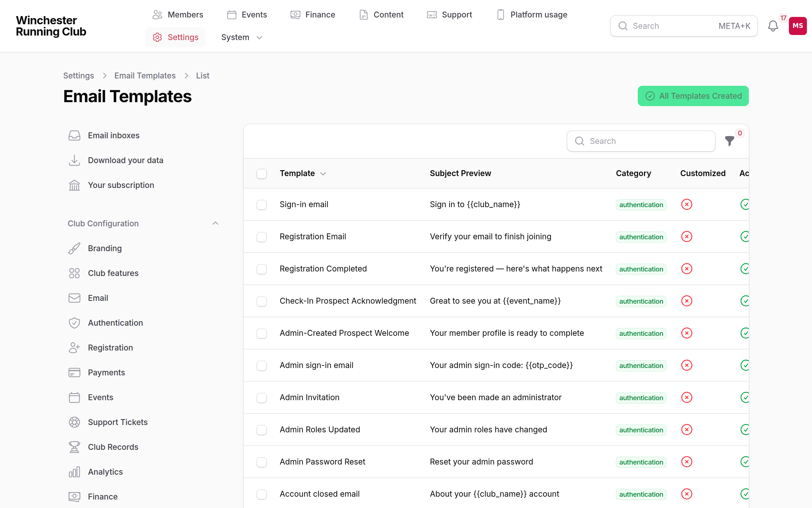Viewport: 812px width, 508px height.
Task: Follow the Email Templates breadcrumb link
Action: coord(145,76)
